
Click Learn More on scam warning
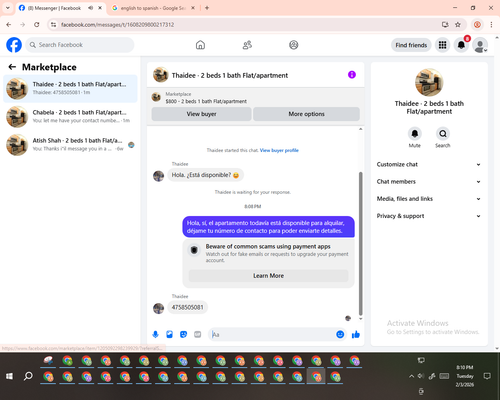tap(268, 276)
